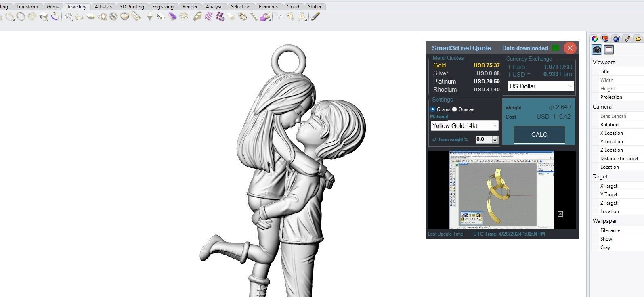644x297 pixels.
Task: Click the downward arrow tool icon
Action: (149, 17)
